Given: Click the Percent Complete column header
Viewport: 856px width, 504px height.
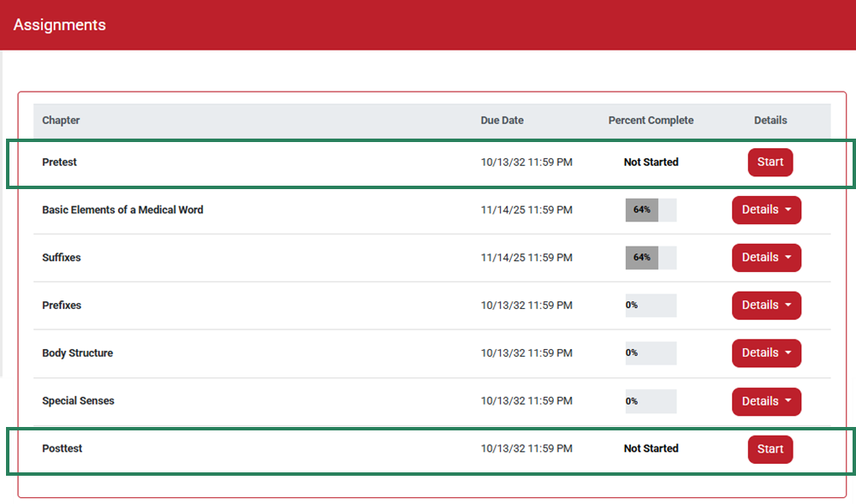Looking at the screenshot, I should click(x=651, y=121).
